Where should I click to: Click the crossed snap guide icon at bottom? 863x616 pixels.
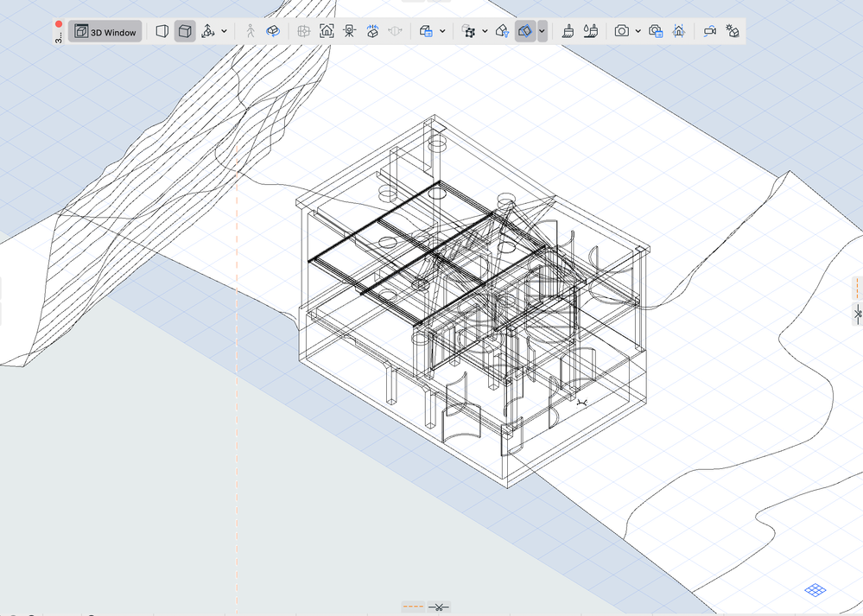point(439,606)
